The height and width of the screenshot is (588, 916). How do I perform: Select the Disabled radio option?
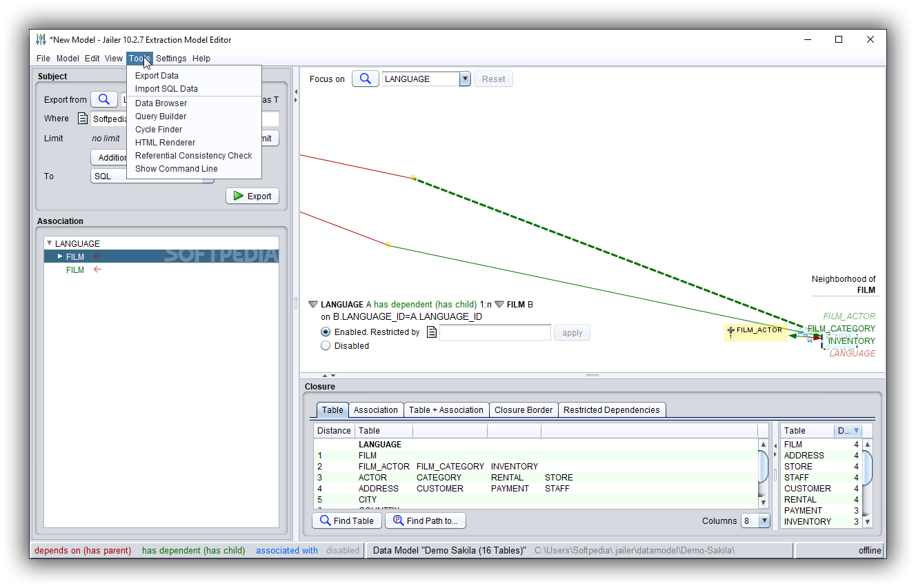326,346
